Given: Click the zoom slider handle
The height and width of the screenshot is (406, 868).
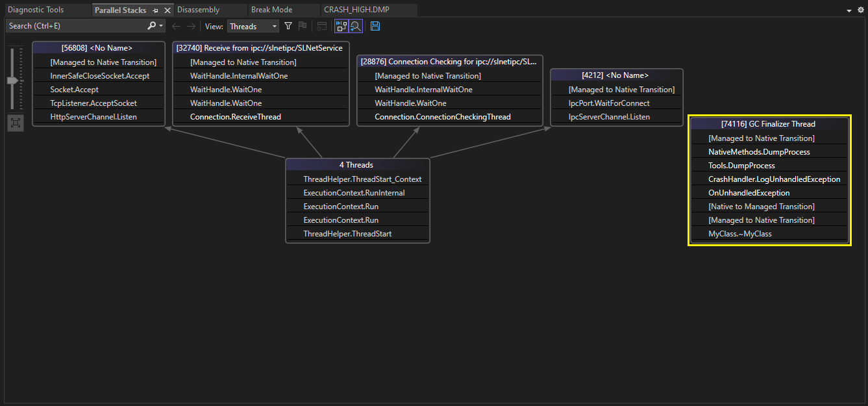Looking at the screenshot, I should [x=14, y=81].
